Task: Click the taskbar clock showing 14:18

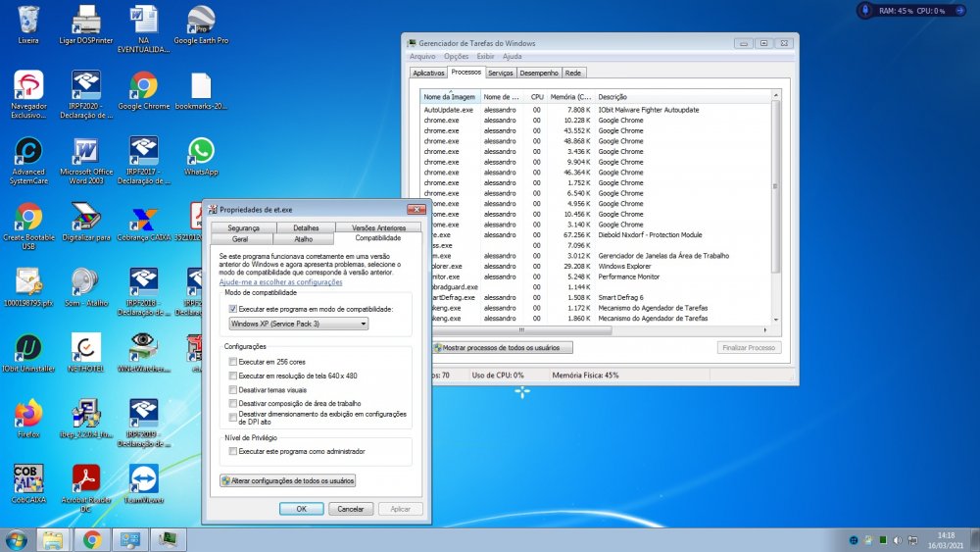Action: coord(946,540)
